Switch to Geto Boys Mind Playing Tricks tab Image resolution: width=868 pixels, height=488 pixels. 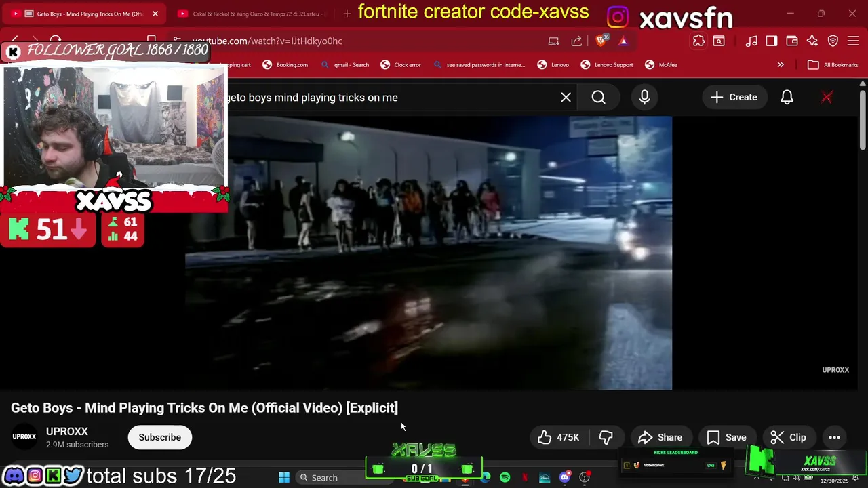point(85,14)
